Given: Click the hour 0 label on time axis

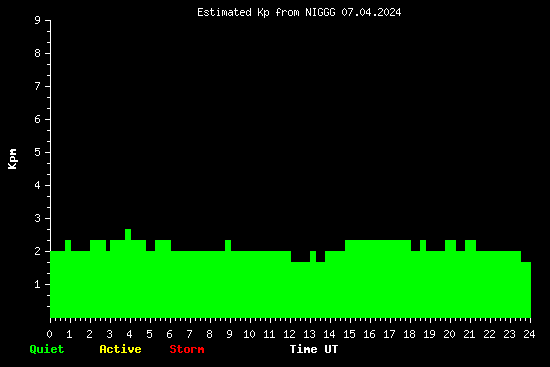Looking at the screenshot, I should (x=49, y=334).
